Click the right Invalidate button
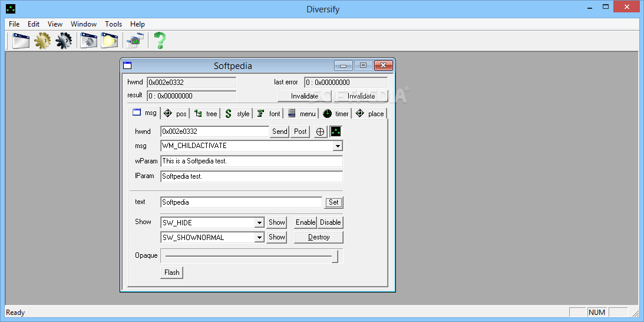This screenshot has height=322, width=644. 361,96
